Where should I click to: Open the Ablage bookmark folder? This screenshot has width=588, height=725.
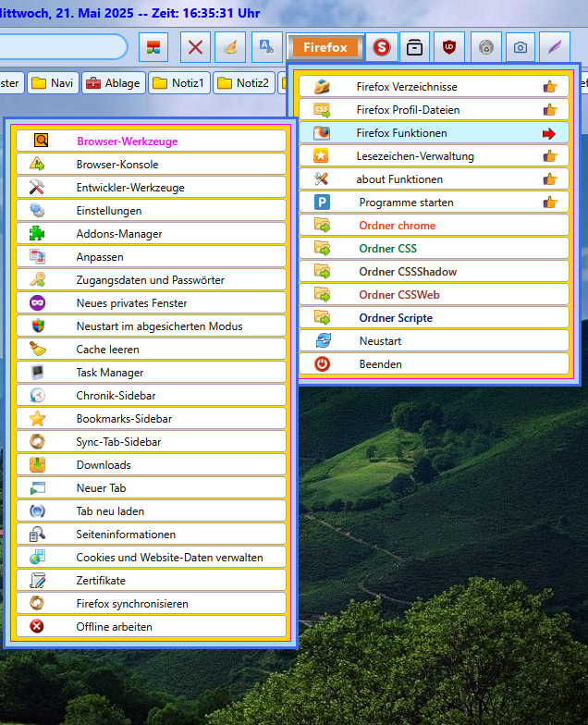(114, 83)
